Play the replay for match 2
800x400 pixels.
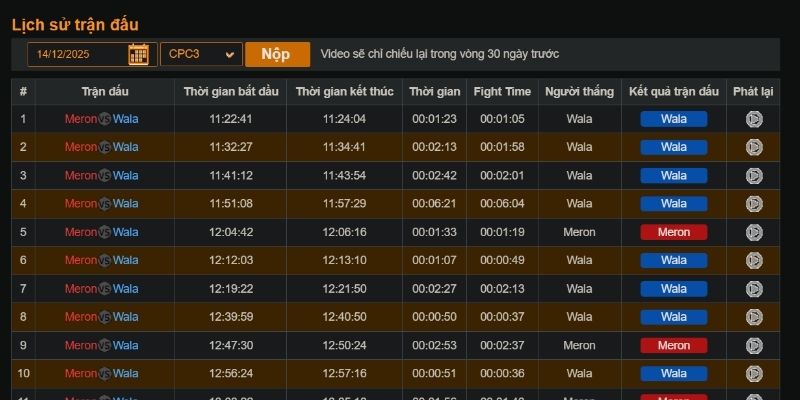[x=754, y=147]
